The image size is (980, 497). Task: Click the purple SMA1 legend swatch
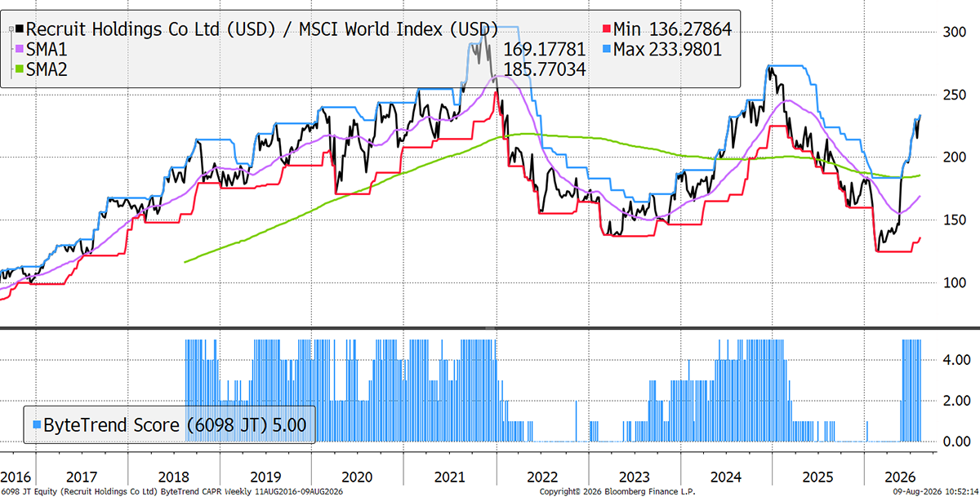20,51
